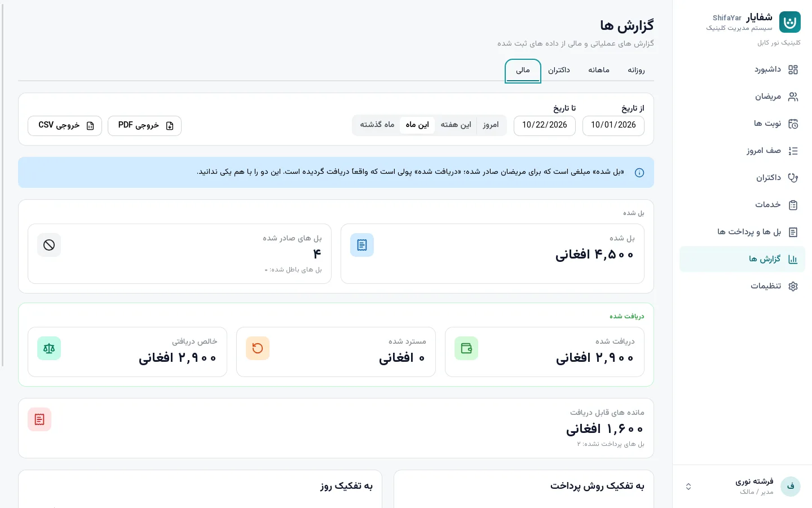812x508 pixels.
Task: Click the voided bills ban icon
Action: (x=49, y=245)
